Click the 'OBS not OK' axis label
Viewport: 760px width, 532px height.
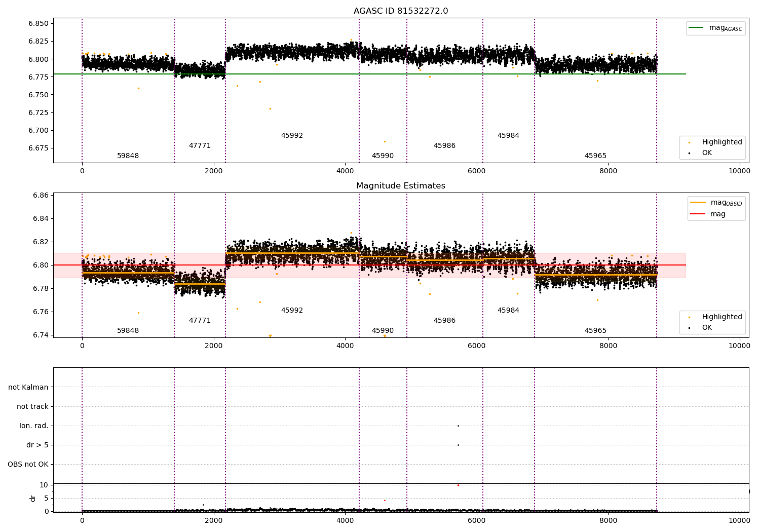(x=28, y=465)
